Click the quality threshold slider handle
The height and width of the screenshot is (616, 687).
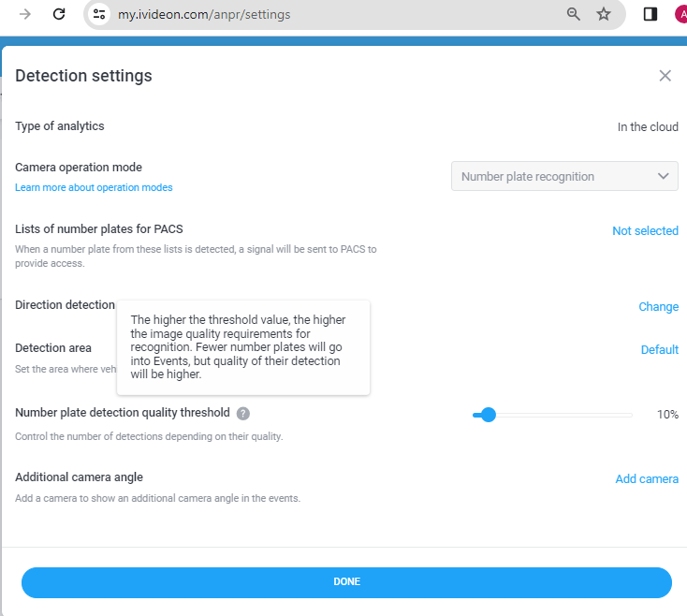488,415
